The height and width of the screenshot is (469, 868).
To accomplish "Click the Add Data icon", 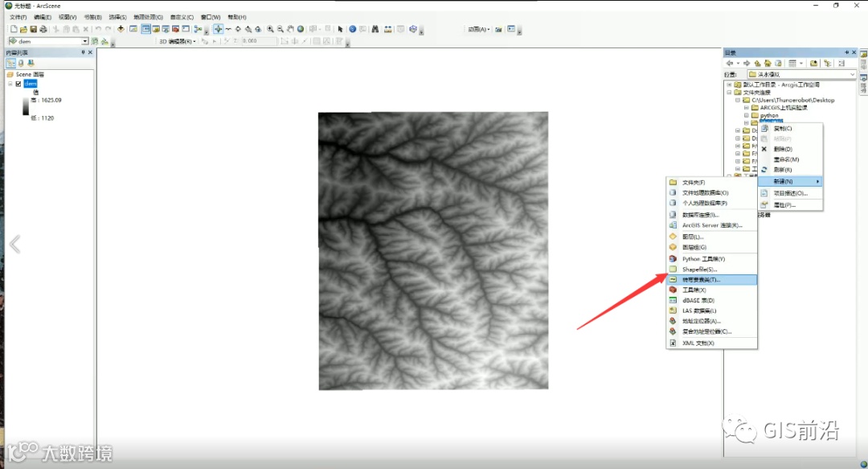I will (121, 29).
